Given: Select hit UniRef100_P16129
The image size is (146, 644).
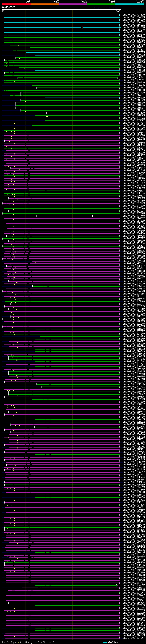Looking at the screenshot, I should [134, 98].
